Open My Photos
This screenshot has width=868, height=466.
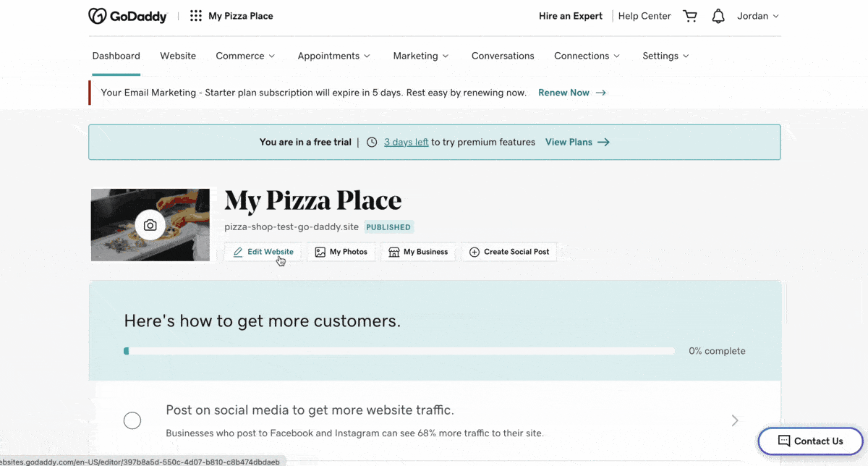(x=341, y=252)
